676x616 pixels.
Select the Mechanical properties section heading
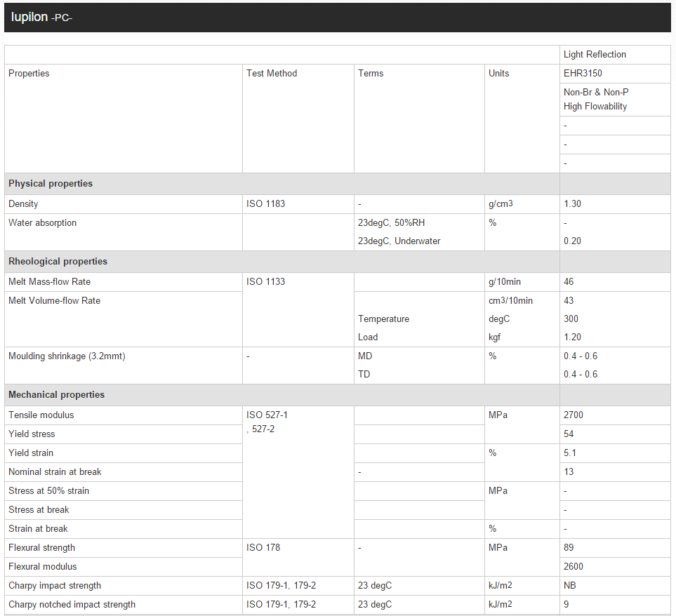click(x=56, y=394)
